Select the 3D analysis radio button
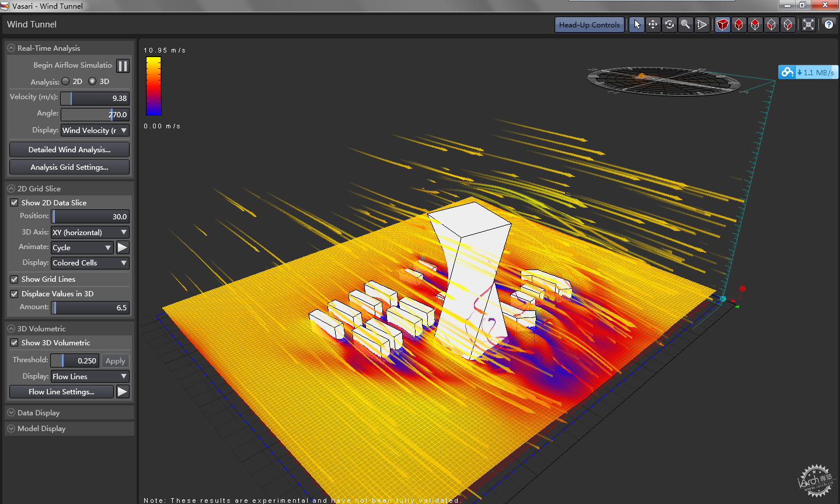The width and height of the screenshot is (840, 504). coord(92,81)
